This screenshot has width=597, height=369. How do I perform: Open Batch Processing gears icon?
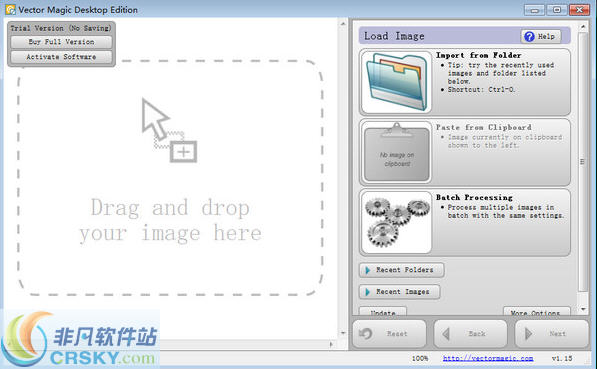point(397,222)
